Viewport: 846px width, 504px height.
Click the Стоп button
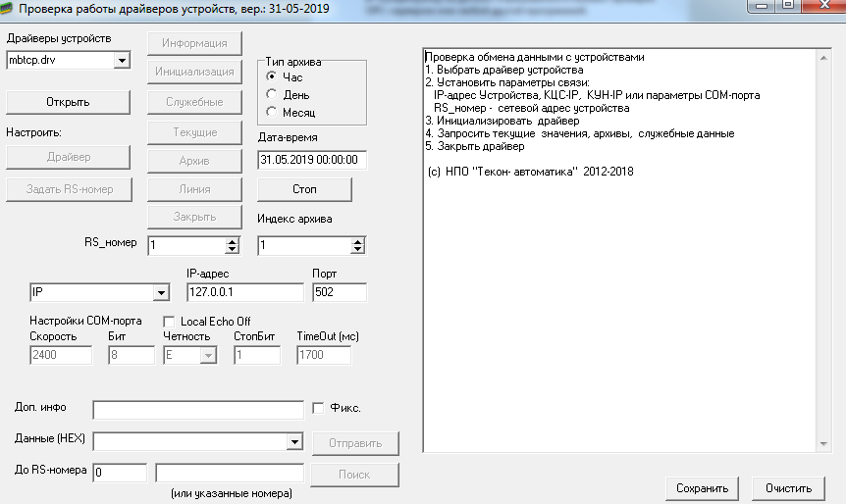[x=304, y=188]
